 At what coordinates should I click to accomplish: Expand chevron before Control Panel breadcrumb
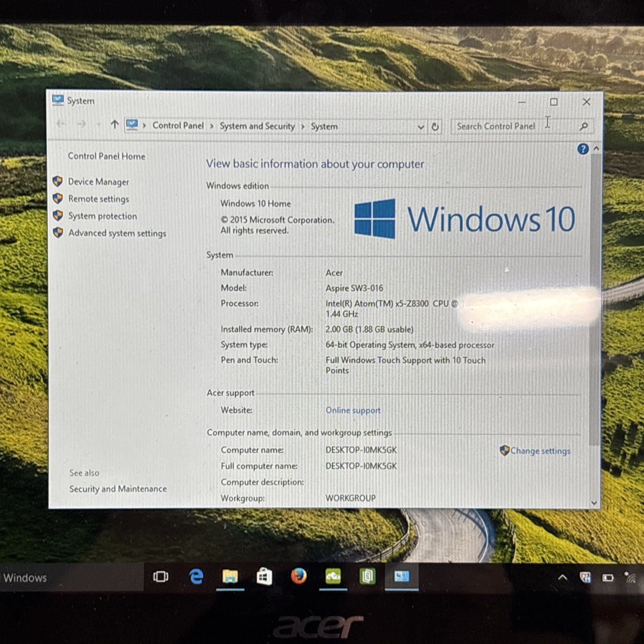coord(144,126)
